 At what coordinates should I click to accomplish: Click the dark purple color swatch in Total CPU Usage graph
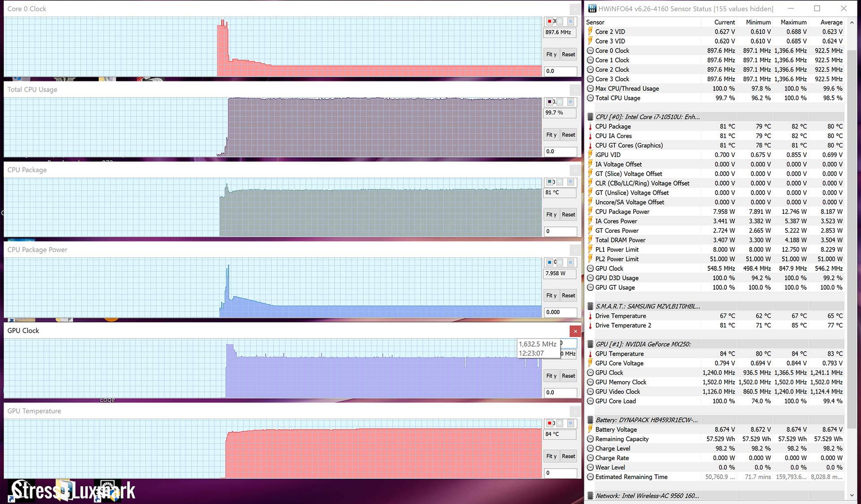(x=549, y=102)
